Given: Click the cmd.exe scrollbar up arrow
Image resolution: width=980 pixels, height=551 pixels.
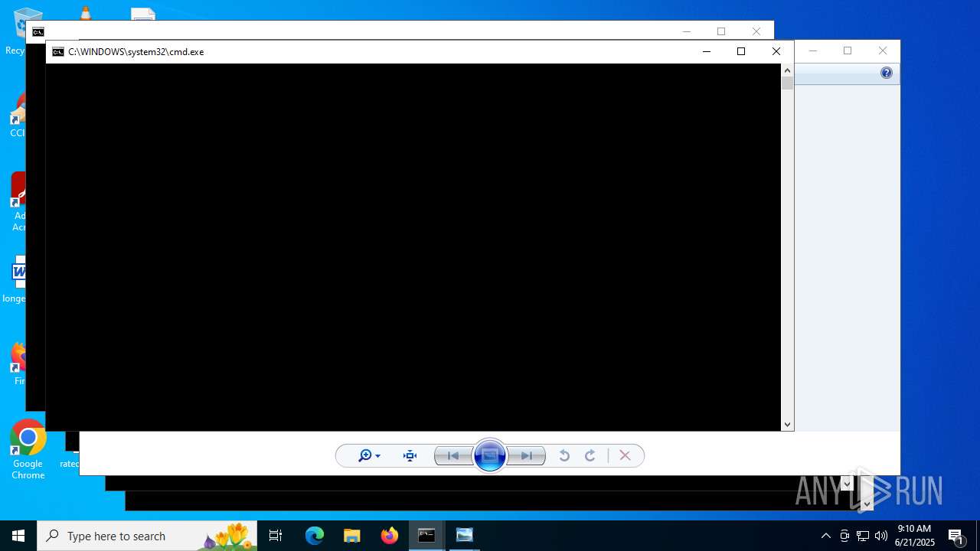Looking at the screenshot, I should tap(787, 70).
